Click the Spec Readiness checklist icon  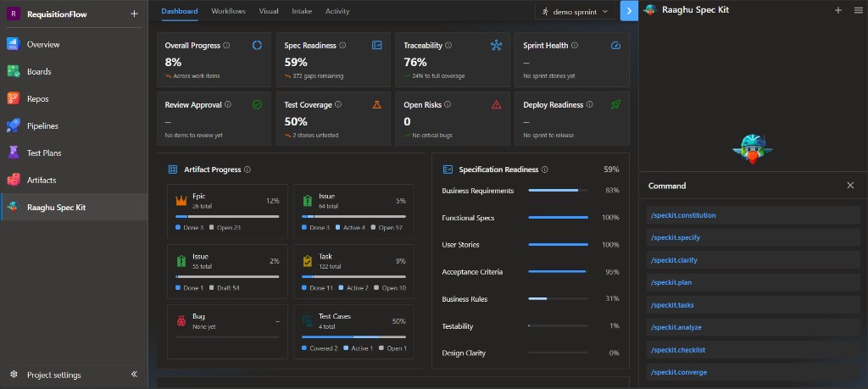(x=377, y=46)
